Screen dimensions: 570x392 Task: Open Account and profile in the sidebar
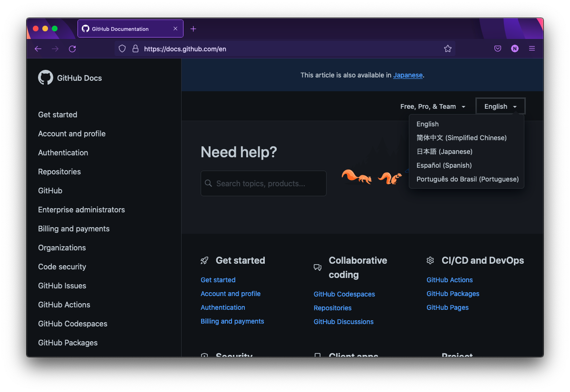point(72,134)
